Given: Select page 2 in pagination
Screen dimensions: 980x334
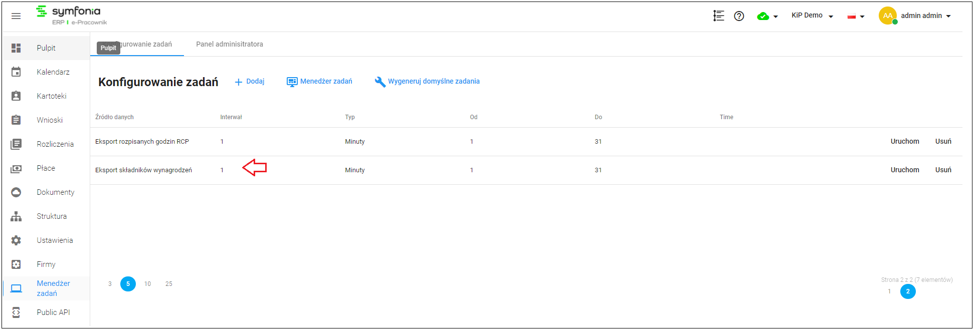Looking at the screenshot, I should point(908,291).
